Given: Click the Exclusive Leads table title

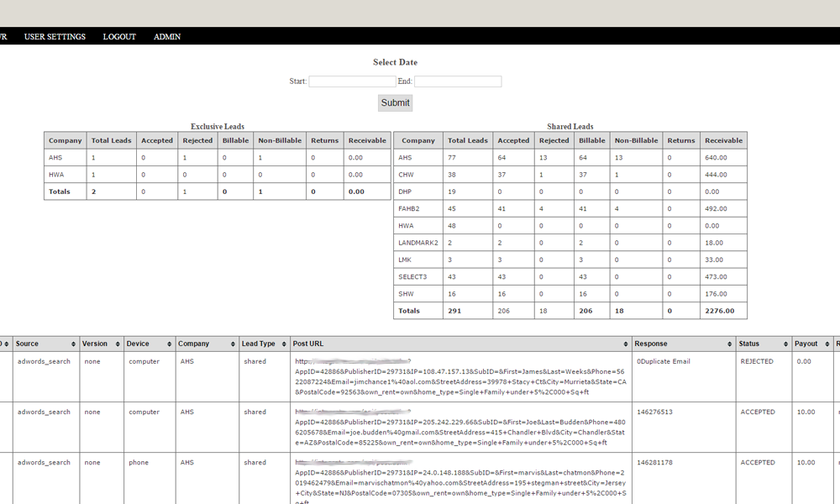Looking at the screenshot, I should pos(218,126).
